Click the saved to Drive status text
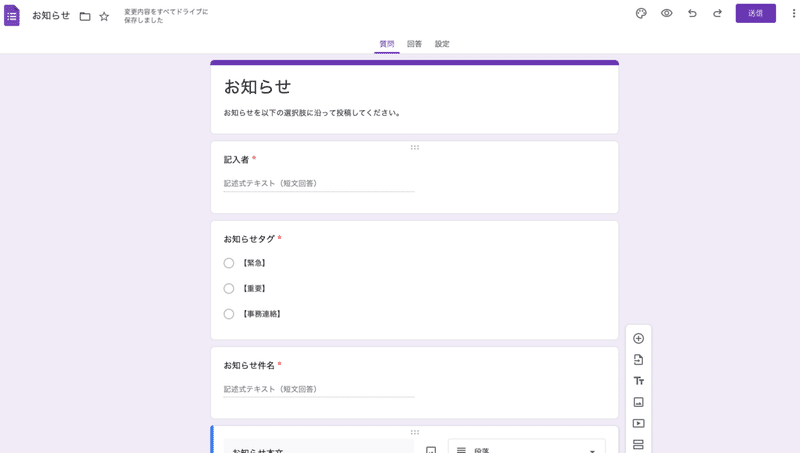The width and height of the screenshot is (800, 453). tap(166, 16)
